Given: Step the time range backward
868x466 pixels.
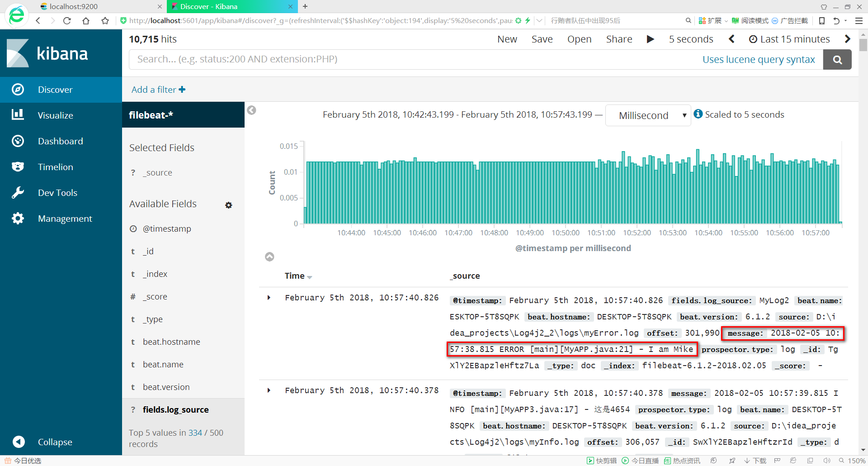Looking at the screenshot, I should [x=731, y=39].
